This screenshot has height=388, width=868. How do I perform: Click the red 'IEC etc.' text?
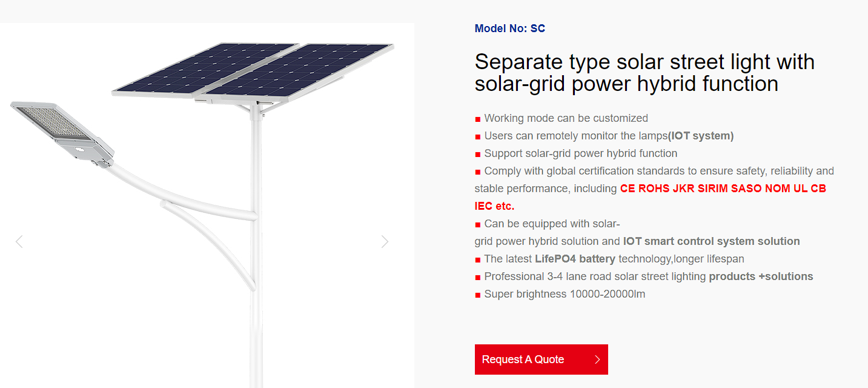[494, 206]
